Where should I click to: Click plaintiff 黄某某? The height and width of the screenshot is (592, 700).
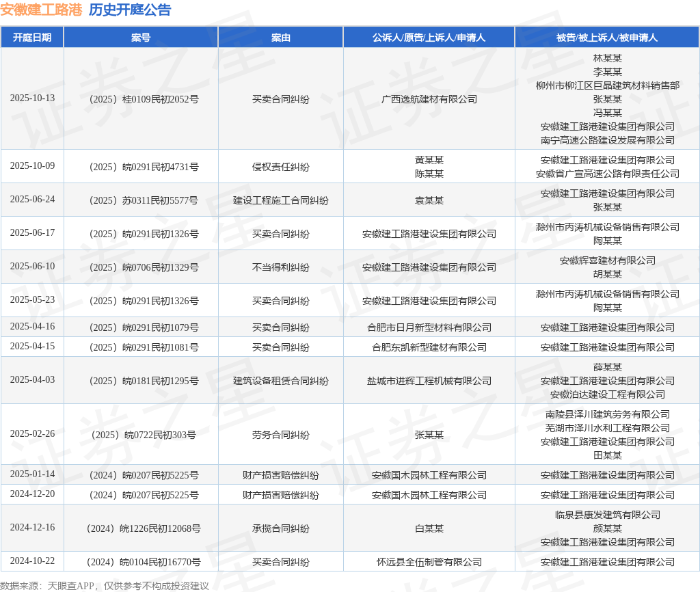[429, 160]
